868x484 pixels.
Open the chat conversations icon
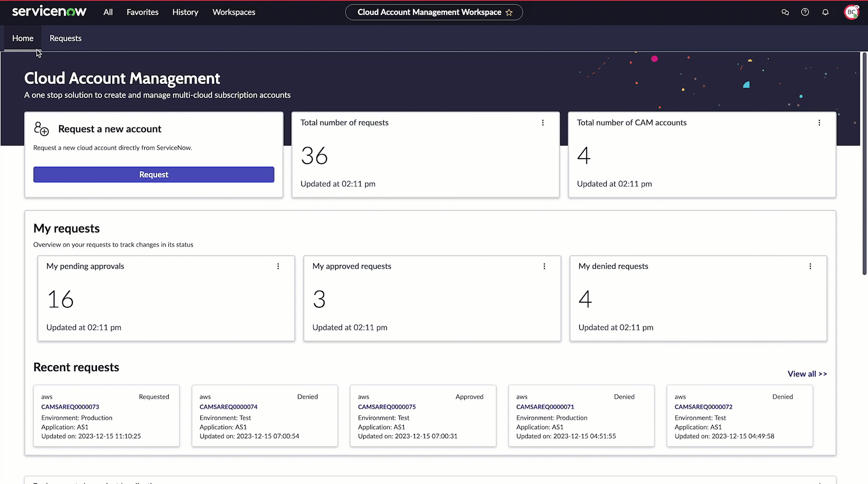click(785, 12)
